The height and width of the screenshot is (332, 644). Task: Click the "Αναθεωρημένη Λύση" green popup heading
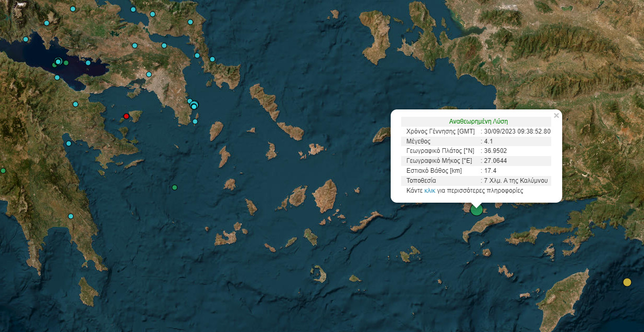[478, 121]
